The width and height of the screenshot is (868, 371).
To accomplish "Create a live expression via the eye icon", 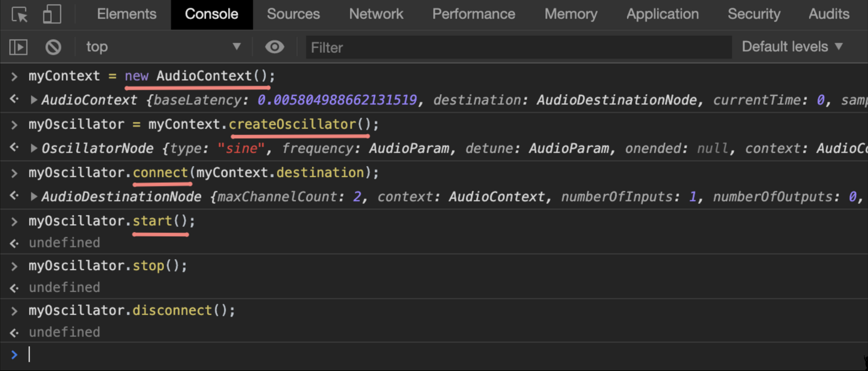I will [x=275, y=47].
